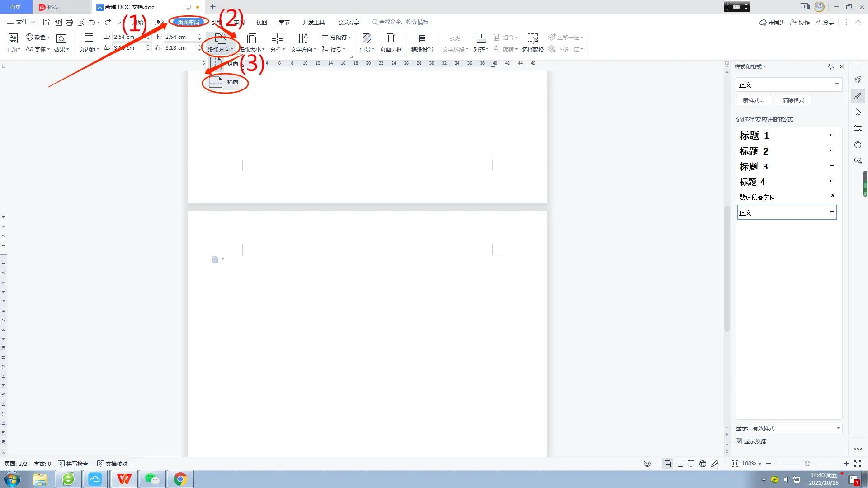Click the rocket icon in right sidebar

tap(858, 80)
